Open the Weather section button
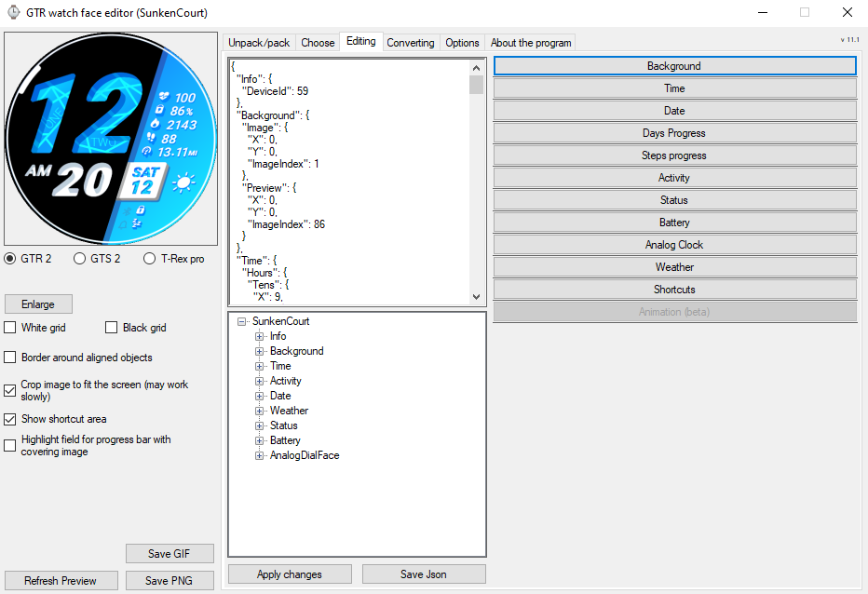This screenshot has height=594, width=868. tap(675, 267)
